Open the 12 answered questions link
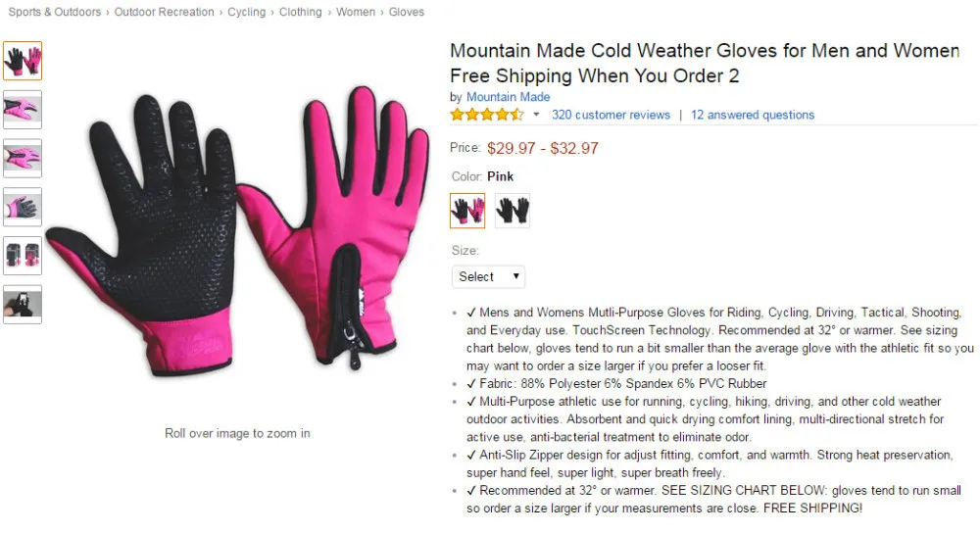This screenshot has width=980, height=534. [x=753, y=115]
